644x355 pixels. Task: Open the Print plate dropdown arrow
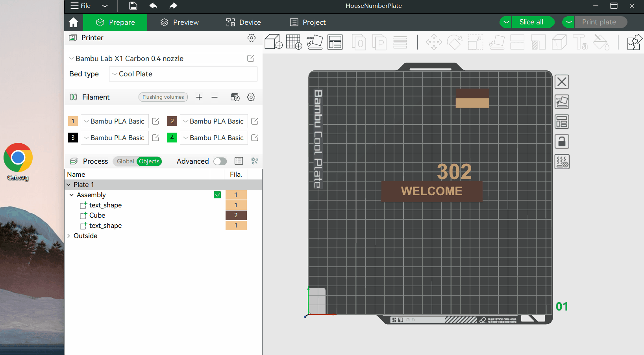[x=568, y=22]
